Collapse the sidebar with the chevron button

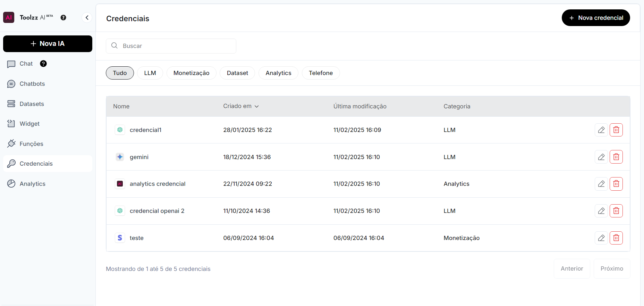coord(87,17)
